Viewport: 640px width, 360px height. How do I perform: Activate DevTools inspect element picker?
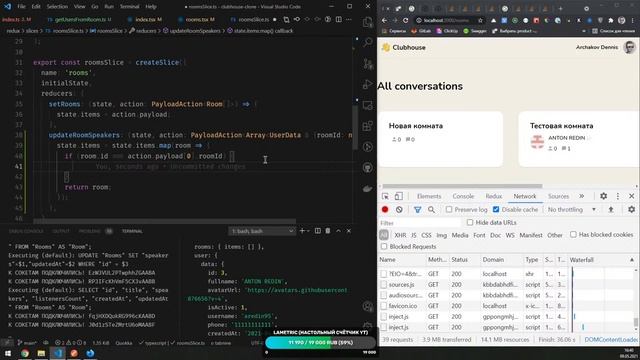(x=385, y=196)
